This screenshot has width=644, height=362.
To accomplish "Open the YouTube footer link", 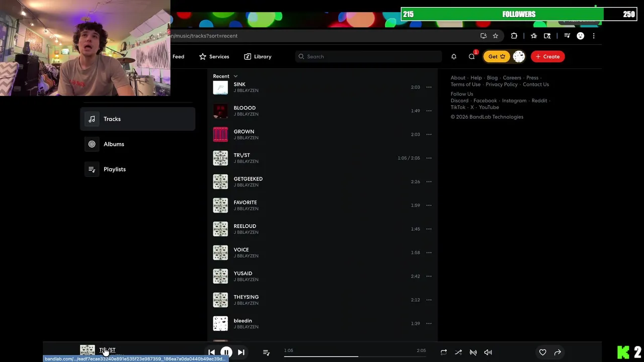I will pyautogui.click(x=489, y=107).
